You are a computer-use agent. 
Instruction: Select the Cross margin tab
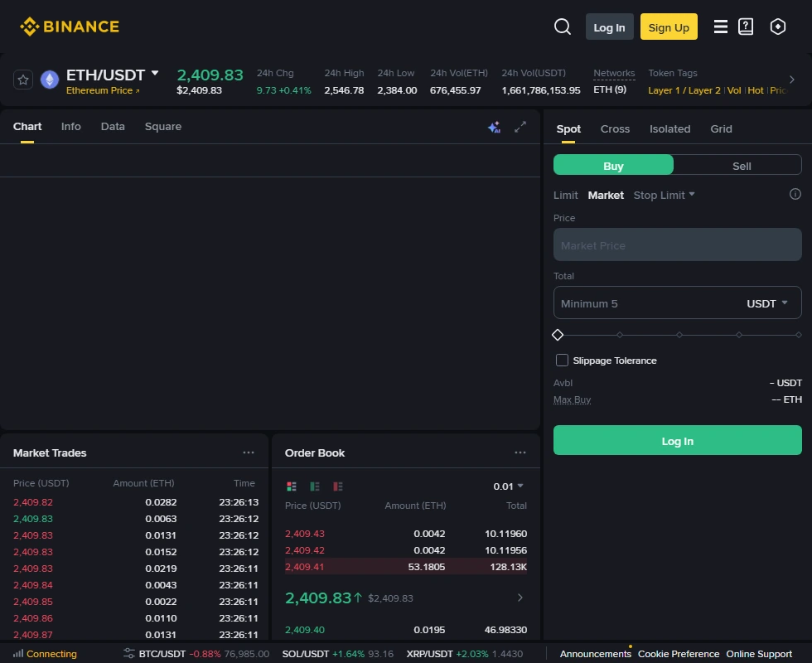coord(615,129)
